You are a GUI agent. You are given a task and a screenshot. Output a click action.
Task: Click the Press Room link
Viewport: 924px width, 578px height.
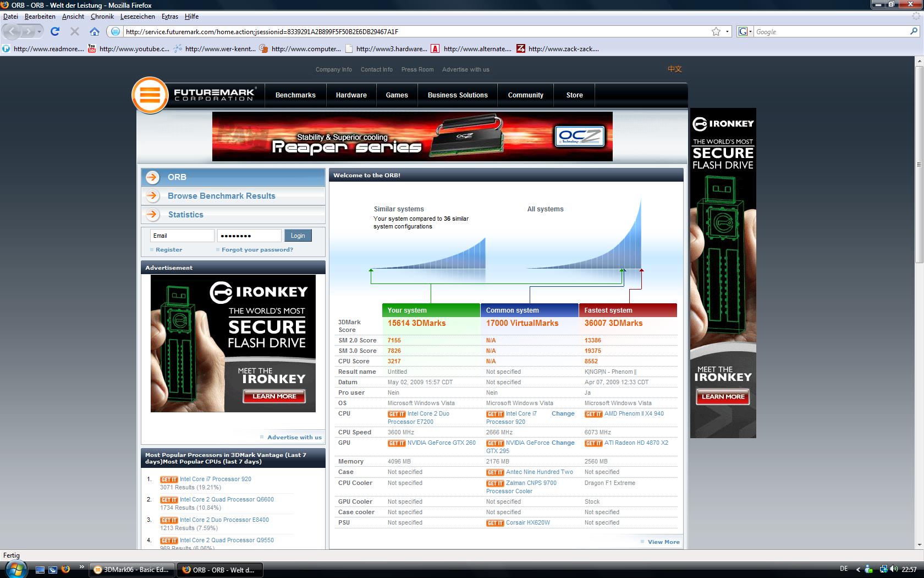[x=417, y=69]
